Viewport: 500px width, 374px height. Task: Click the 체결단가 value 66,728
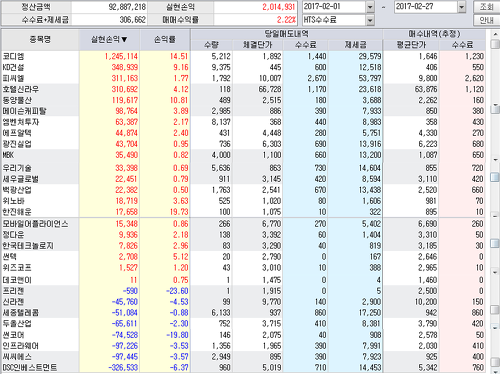point(270,89)
